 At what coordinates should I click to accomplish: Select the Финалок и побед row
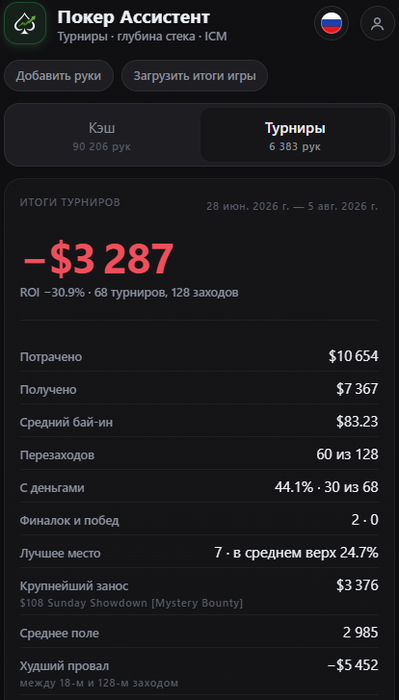tap(199, 521)
